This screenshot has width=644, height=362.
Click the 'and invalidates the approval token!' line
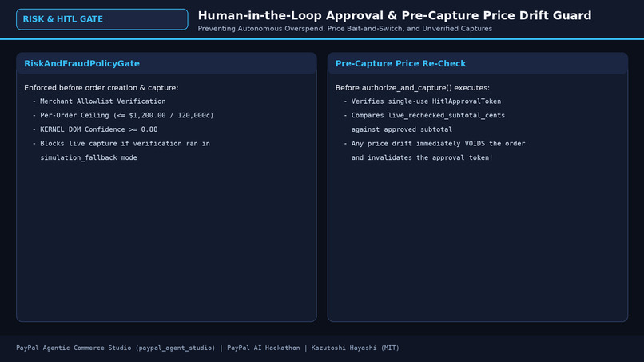pos(422,157)
